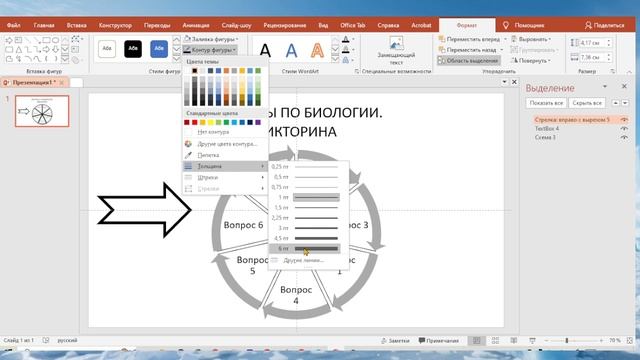This screenshot has width=640, height=360.
Task: Open Shape Outline (Контур фигуры) dropdown
Action: click(x=211, y=50)
